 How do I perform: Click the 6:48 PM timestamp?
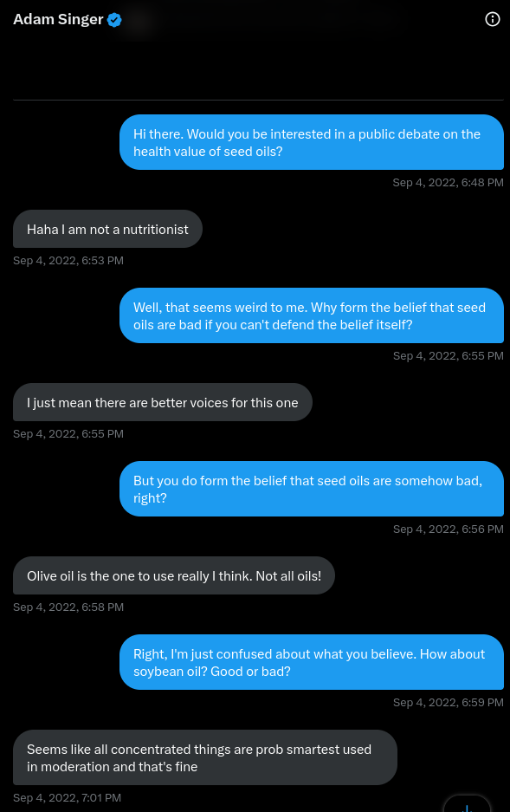coord(448,182)
